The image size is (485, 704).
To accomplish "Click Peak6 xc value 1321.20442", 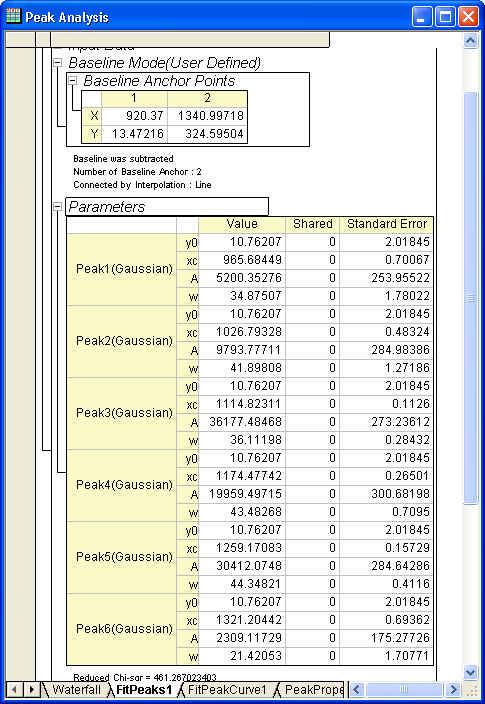I will coord(242,620).
